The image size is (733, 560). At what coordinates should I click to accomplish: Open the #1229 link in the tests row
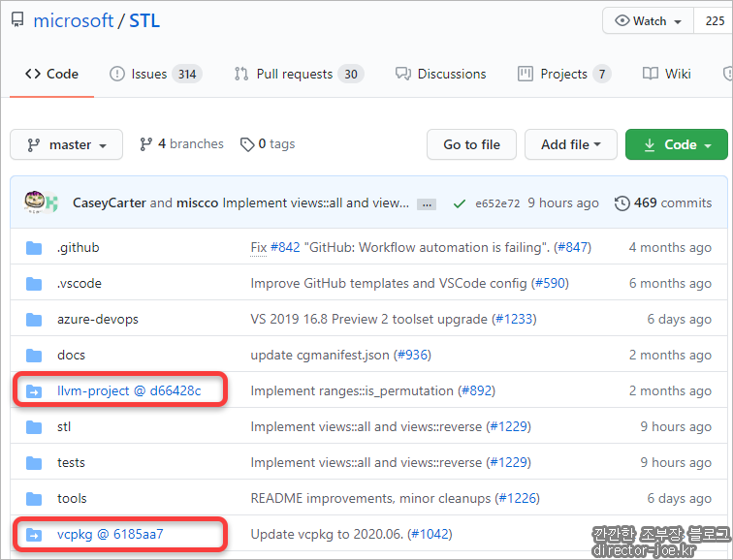coord(509,462)
